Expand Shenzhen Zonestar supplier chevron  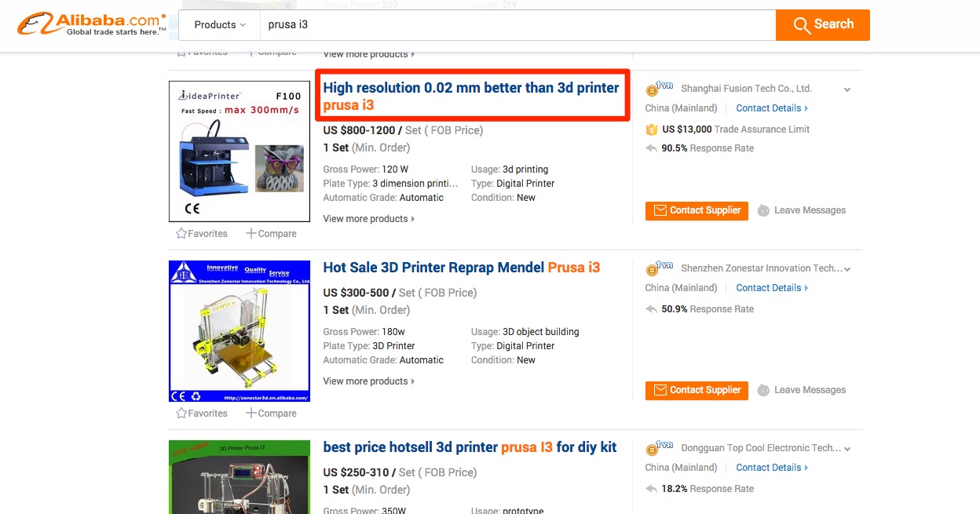[847, 269]
